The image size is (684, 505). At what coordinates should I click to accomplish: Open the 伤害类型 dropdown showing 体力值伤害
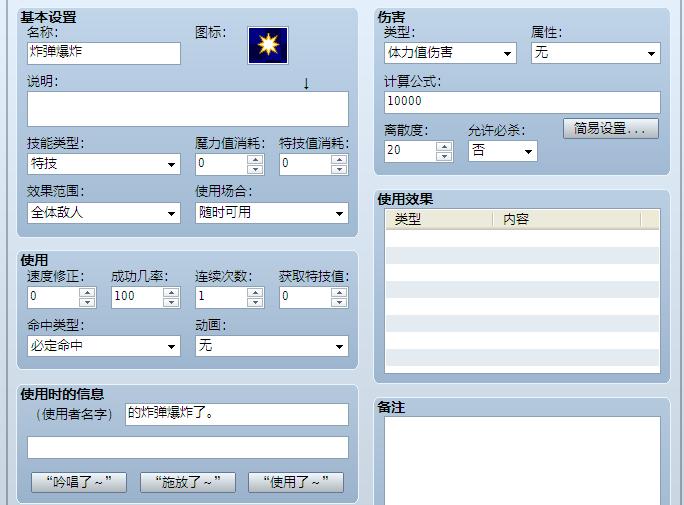pos(450,53)
